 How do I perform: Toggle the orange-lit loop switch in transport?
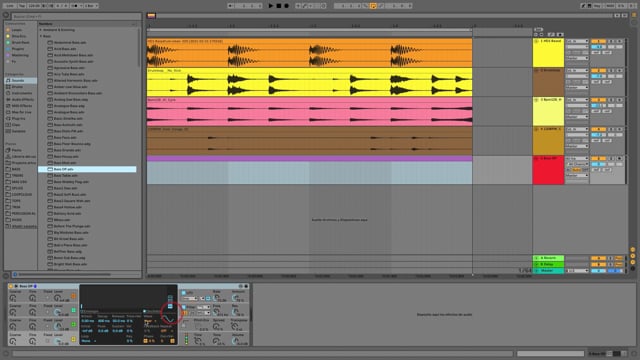pyautogui.click(x=373, y=6)
